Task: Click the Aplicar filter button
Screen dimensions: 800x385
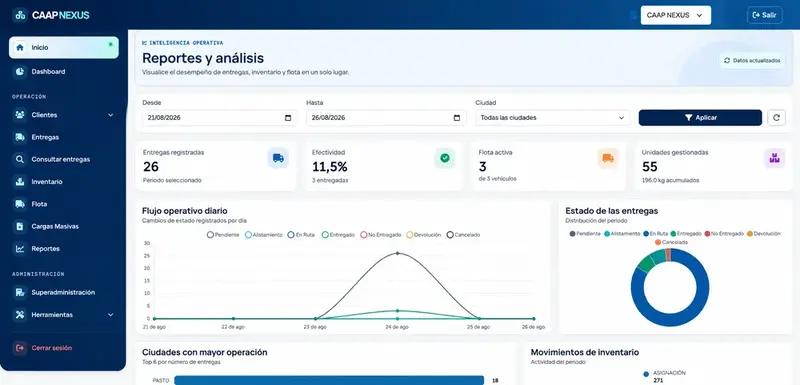Action: [700, 117]
